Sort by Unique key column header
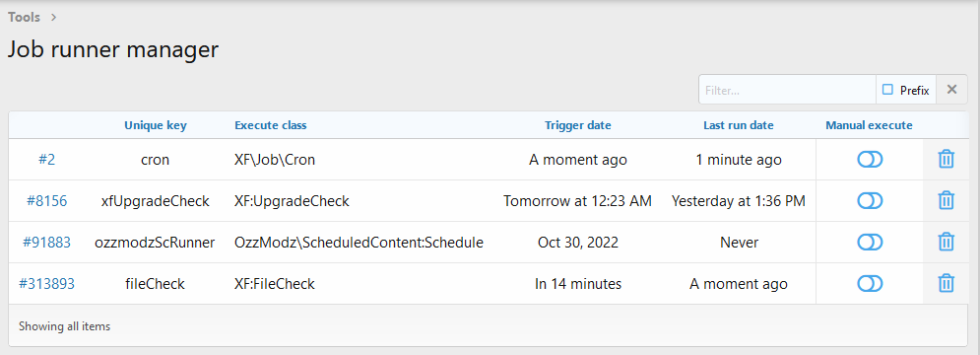 pos(155,125)
